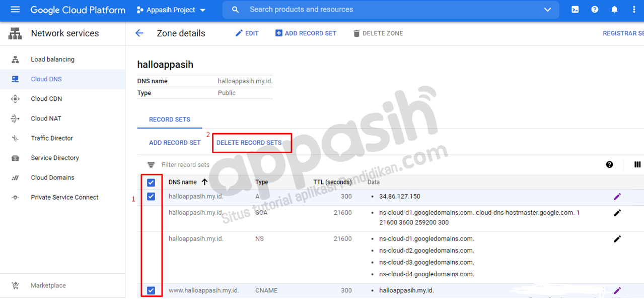Viewport: 644px width, 304px height.
Task: Click the EDIT button in the zone toolbar
Action: (247, 33)
